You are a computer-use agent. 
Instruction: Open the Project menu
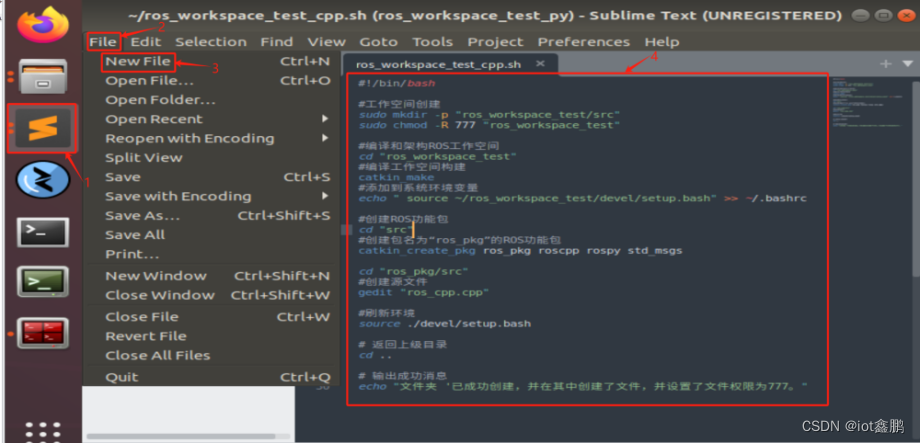click(x=495, y=42)
